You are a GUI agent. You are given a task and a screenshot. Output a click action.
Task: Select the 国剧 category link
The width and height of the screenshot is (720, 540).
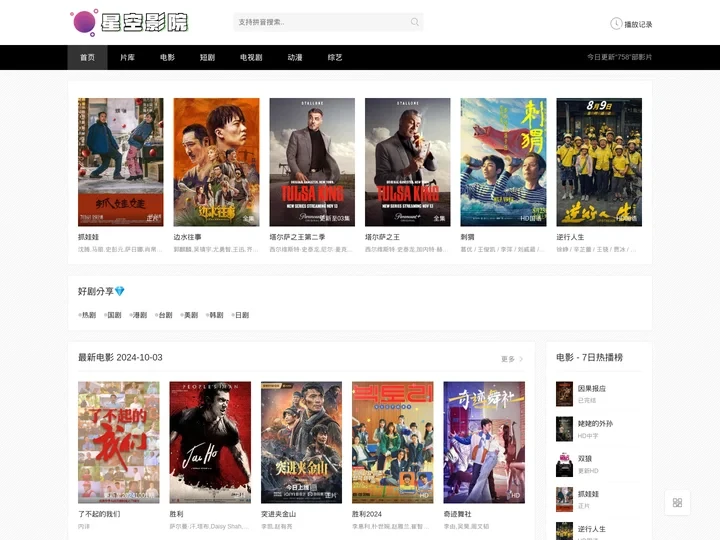[112, 315]
